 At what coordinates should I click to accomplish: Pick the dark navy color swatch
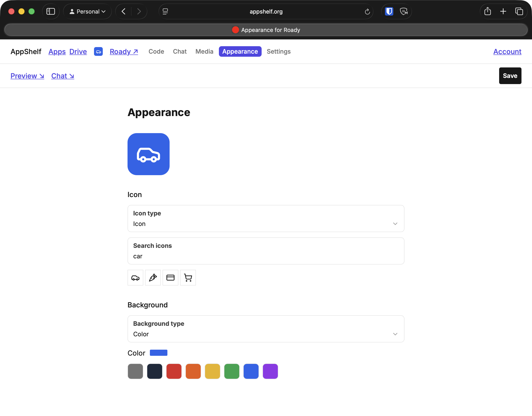point(154,371)
